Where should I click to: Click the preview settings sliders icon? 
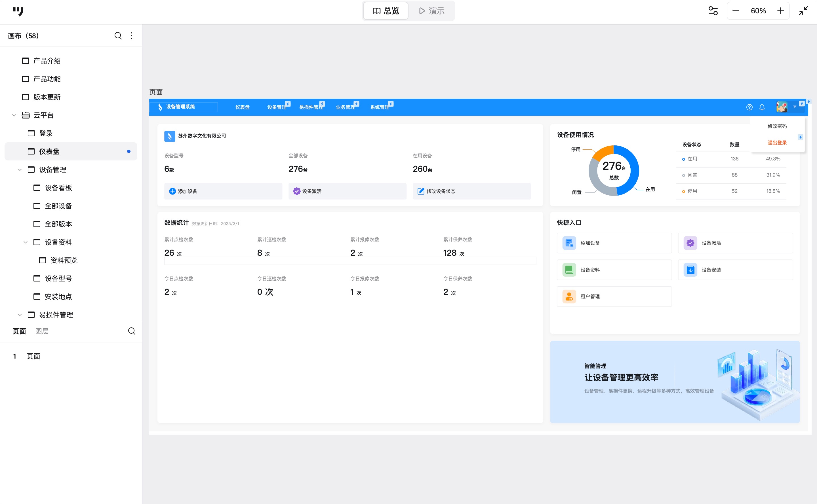(713, 11)
